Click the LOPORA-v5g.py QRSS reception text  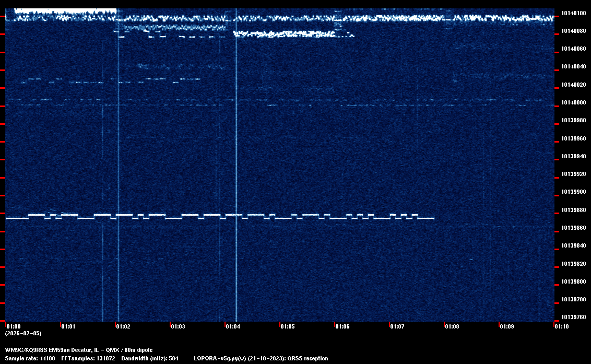[x=261, y=358]
